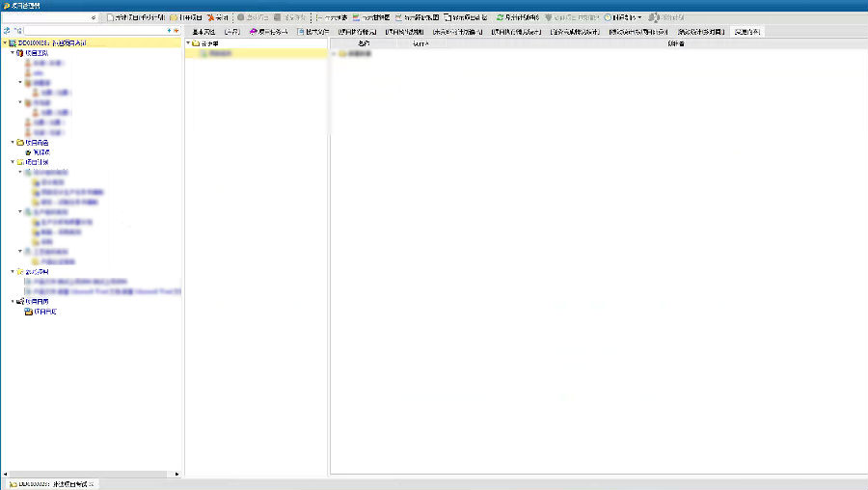Select the gear icon child under the folder role node

point(38,152)
